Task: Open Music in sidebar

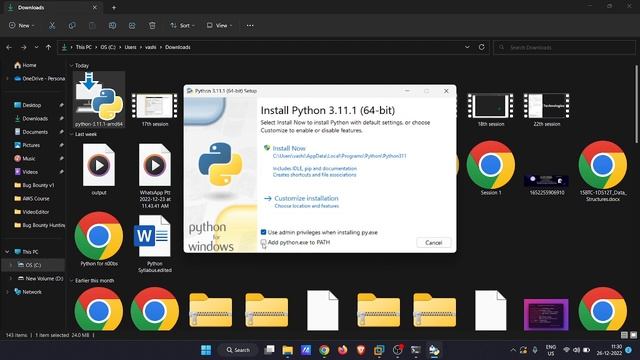Action: tap(24, 158)
